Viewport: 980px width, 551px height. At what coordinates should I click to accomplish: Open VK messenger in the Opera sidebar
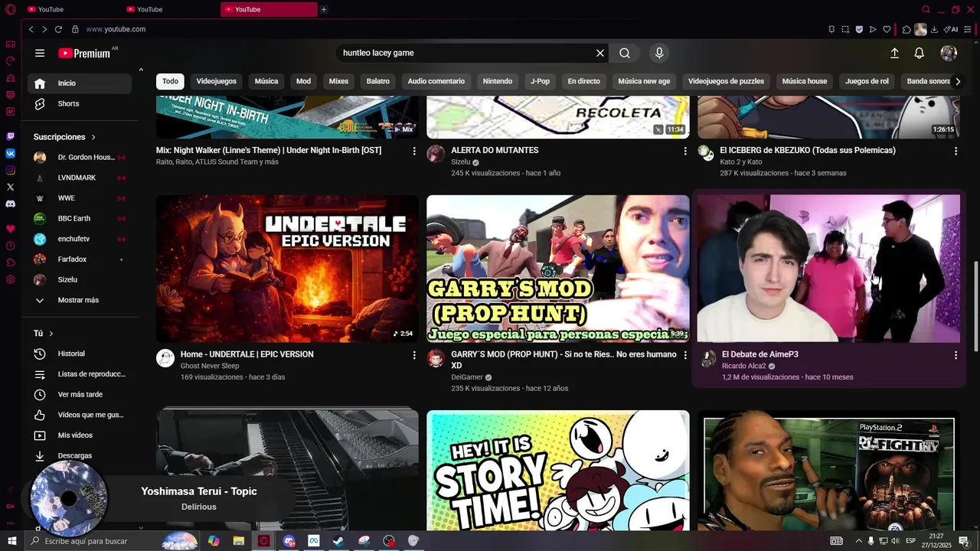10,153
